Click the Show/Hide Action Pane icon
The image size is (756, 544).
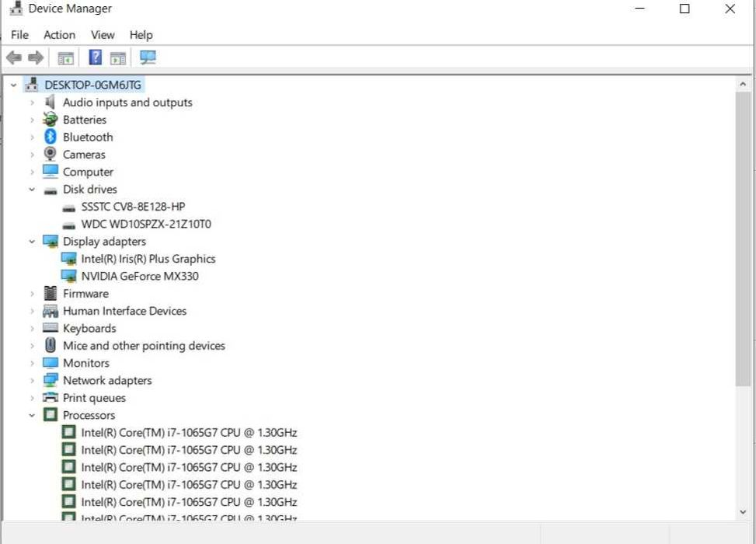point(117,58)
